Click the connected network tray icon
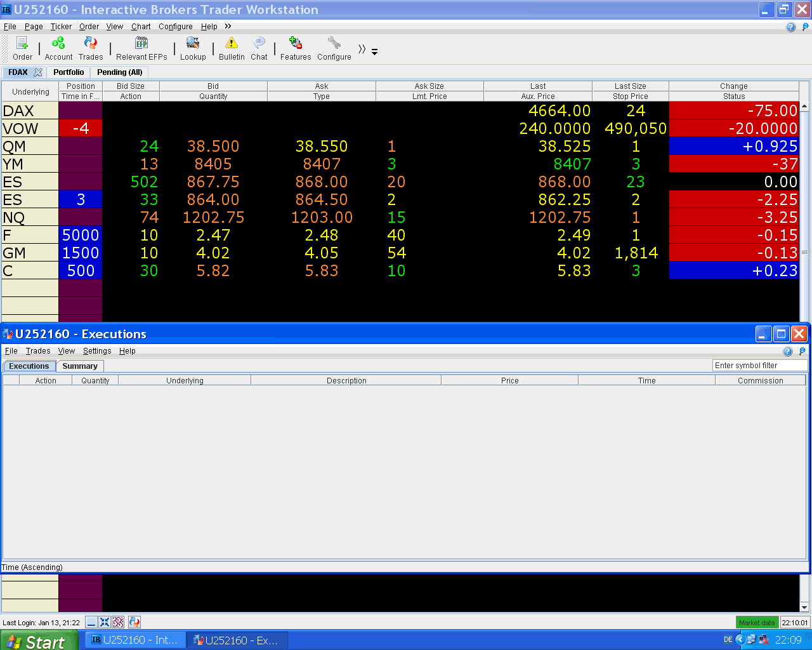This screenshot has height=650, width=812. (752, 640)
